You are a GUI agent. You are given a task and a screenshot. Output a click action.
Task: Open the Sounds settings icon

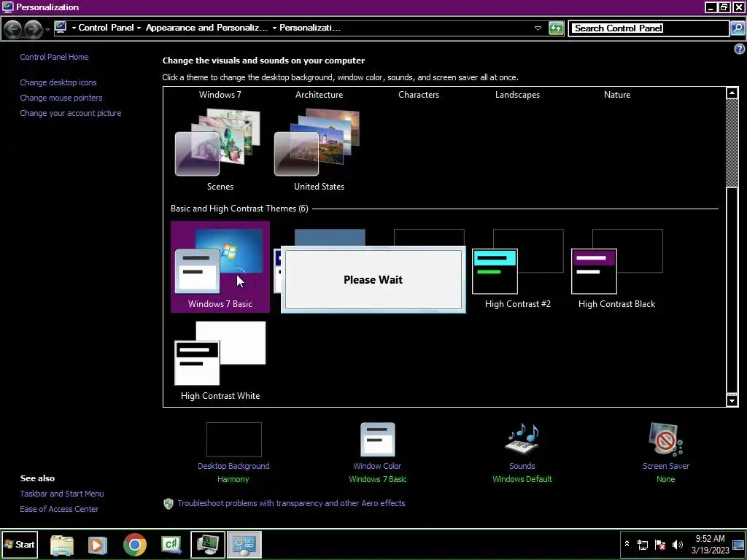522,439
